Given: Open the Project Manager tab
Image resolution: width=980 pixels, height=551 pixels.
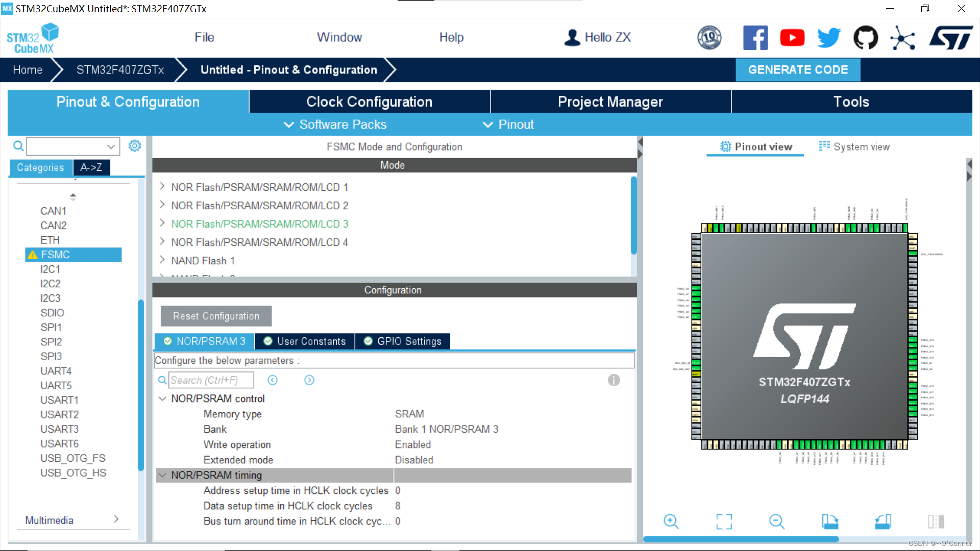Looking at the screenshot, I should tap(610, 102).
